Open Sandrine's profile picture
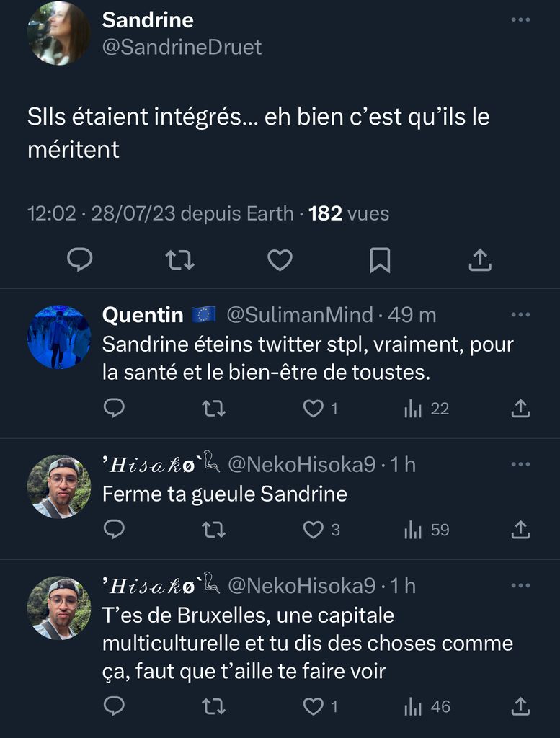Screen dimensions: 560x738 [58, 33]
